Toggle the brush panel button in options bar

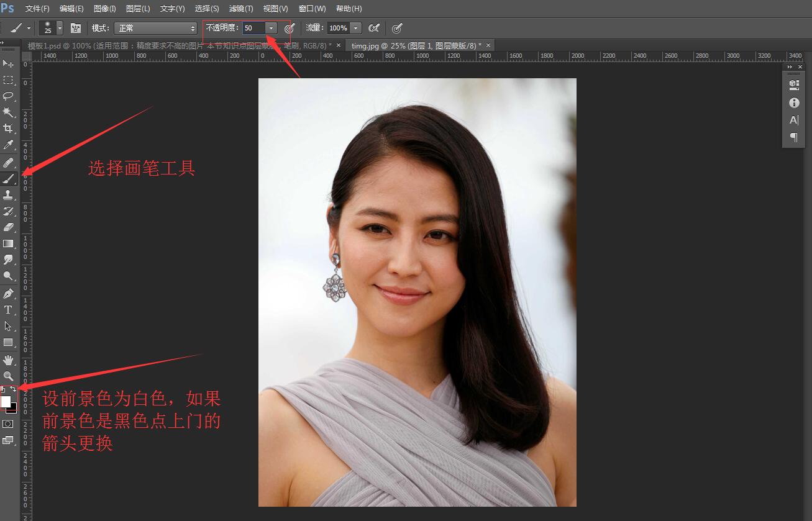coord(76,28)
